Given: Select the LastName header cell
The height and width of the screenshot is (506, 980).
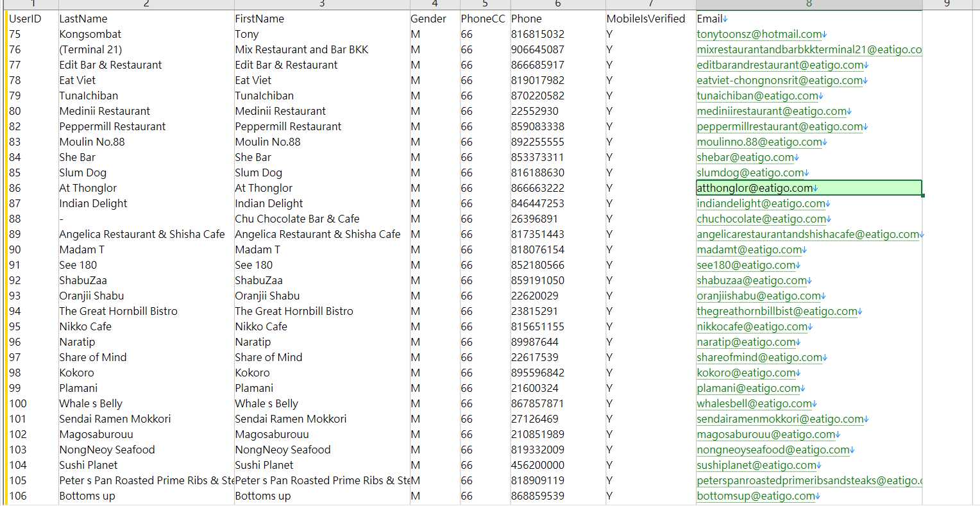Looking at the screenshot, I should [146, 19].
